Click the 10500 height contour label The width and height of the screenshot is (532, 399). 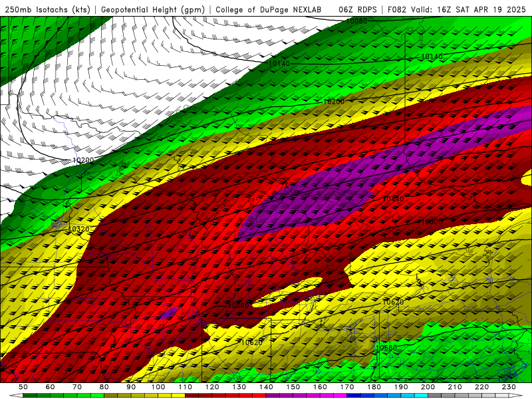pyautogui.click(x=432, y=221)
